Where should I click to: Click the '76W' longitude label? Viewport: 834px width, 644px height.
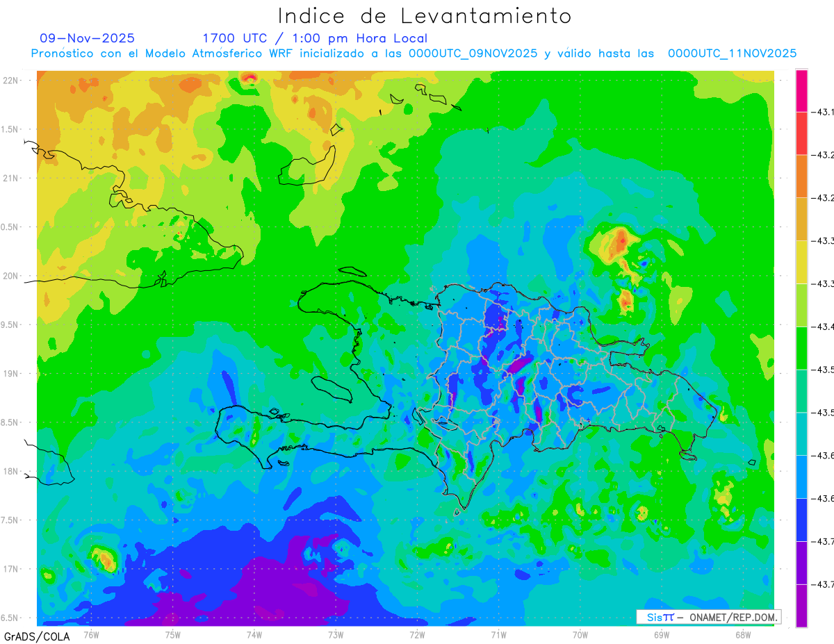[x=91, y=634]
